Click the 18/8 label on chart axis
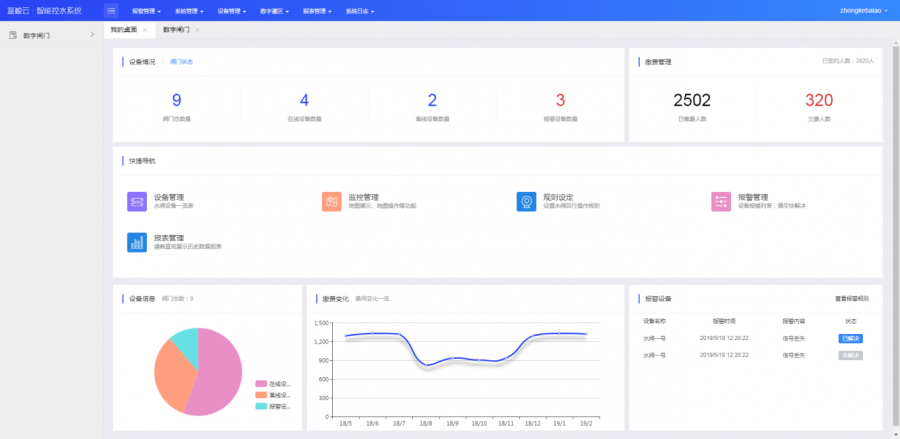The height and width of the screenshot is (439, 900). [x=426, y=424]
